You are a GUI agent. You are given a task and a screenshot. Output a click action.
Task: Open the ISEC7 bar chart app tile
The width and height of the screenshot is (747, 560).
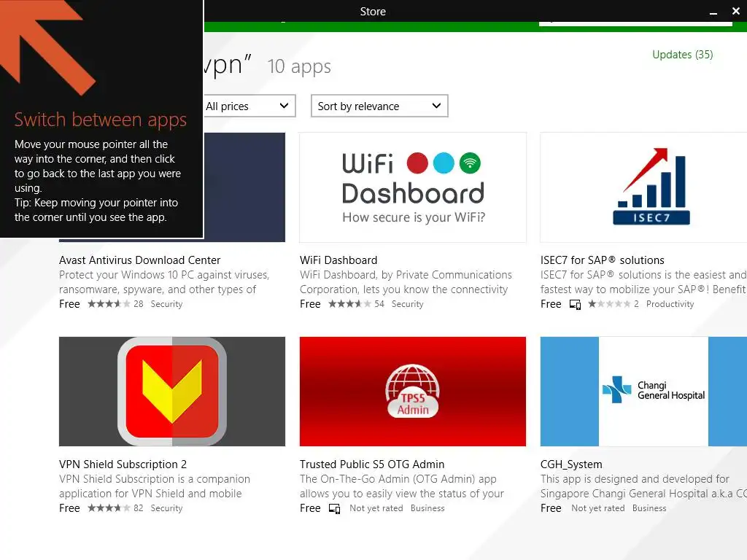point(643,187)
